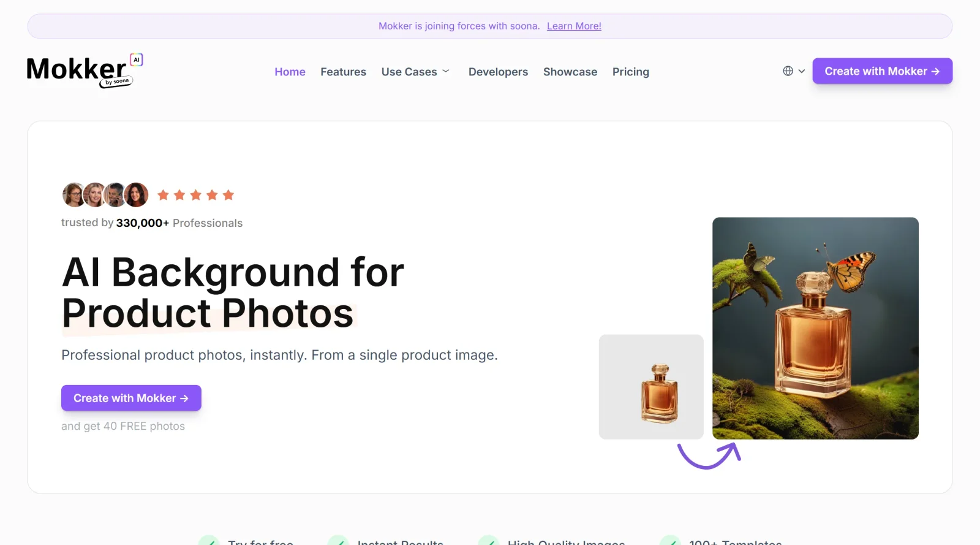
Task: Click the 'AI Background for Product Photos' heading
Action: [x=233, y=292]
